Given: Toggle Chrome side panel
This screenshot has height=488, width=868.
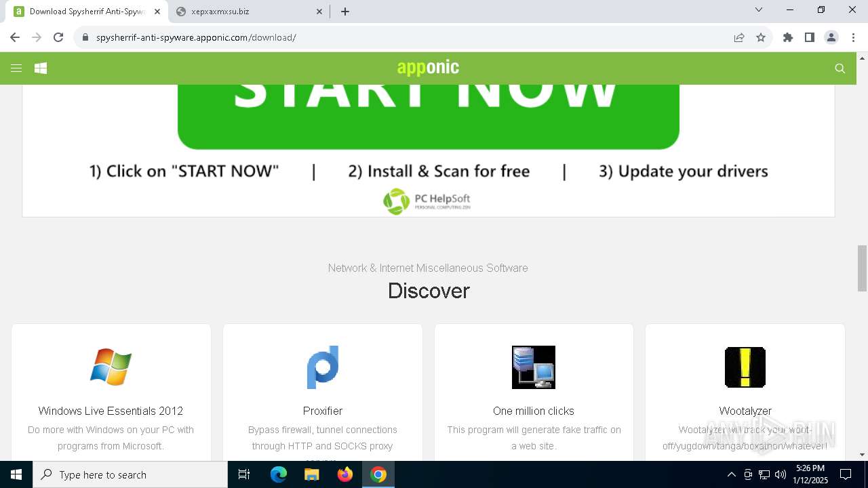Looking at the screenshot, I should (x=810, y=37).
